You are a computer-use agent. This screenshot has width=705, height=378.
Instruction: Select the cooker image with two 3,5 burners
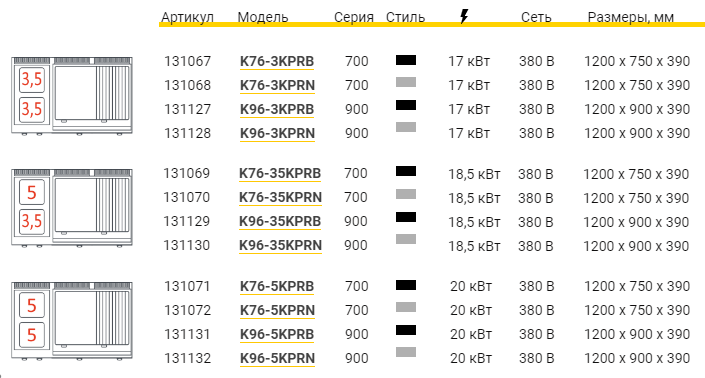point(72,96)
